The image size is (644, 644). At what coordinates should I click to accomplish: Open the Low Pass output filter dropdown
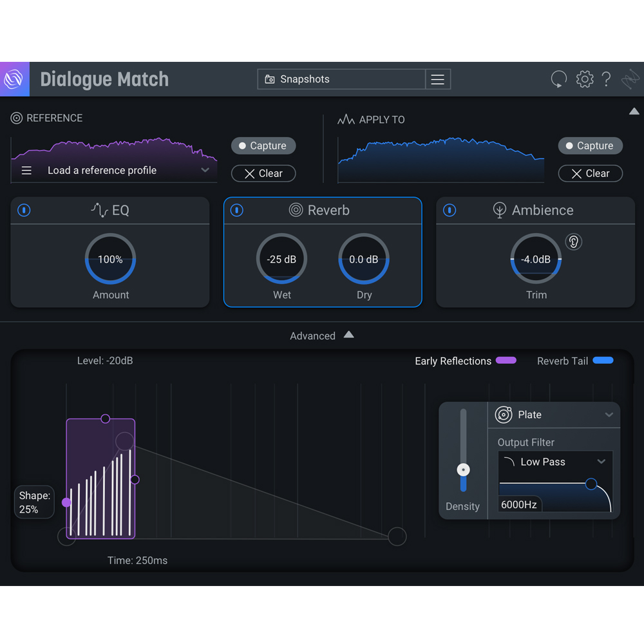coord(601,462)
